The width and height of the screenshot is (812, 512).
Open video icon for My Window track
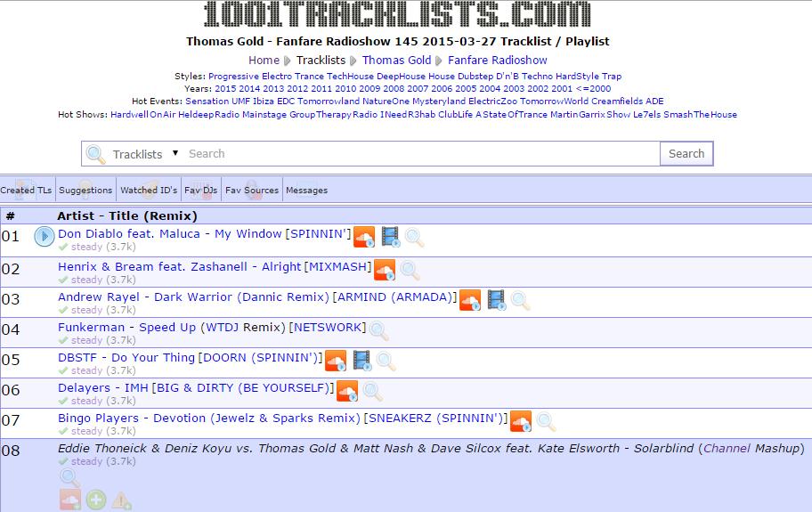(390, 236)
